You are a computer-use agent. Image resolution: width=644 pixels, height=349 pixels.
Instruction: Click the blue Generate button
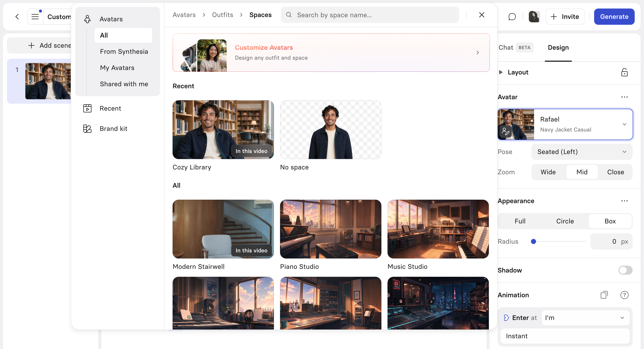click(614, 17)
